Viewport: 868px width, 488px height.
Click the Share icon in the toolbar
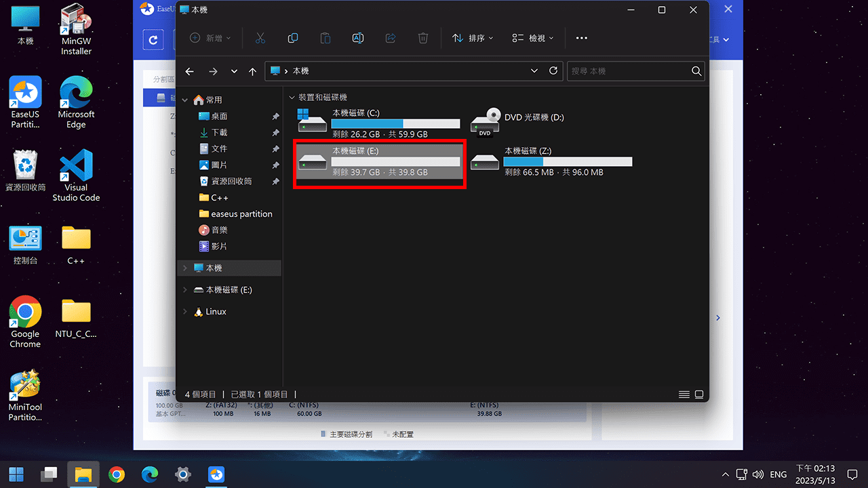pyautogui.click(x=390, y=38)
